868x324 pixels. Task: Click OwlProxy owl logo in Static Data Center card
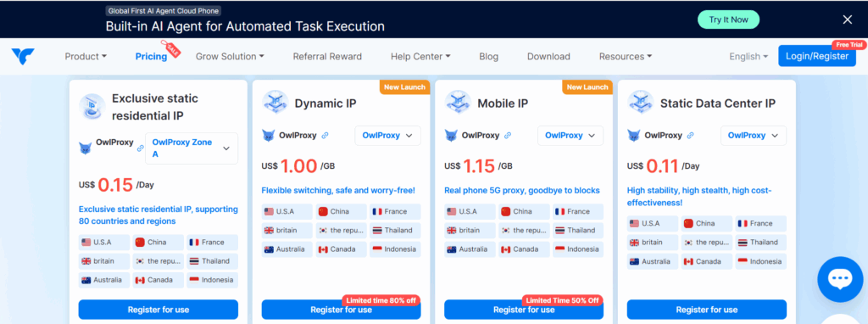click(x=634, y=136)
